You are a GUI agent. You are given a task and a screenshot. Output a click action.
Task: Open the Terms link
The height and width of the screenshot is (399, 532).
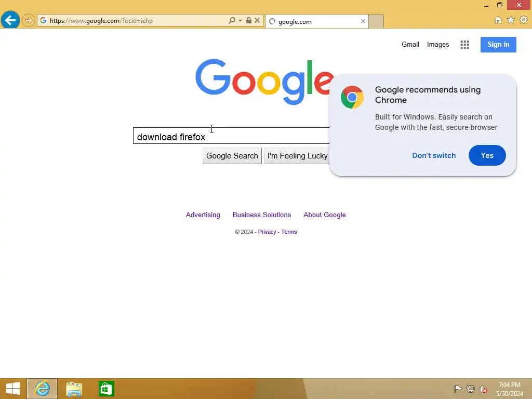tap(289, 232)
